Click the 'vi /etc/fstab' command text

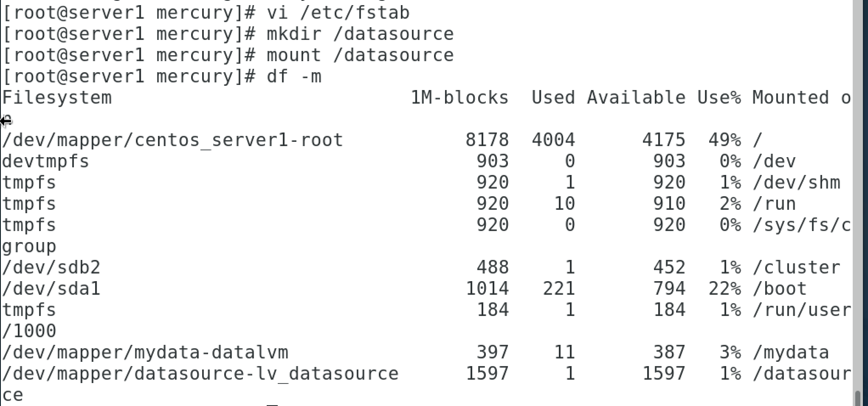click(338, 12)
